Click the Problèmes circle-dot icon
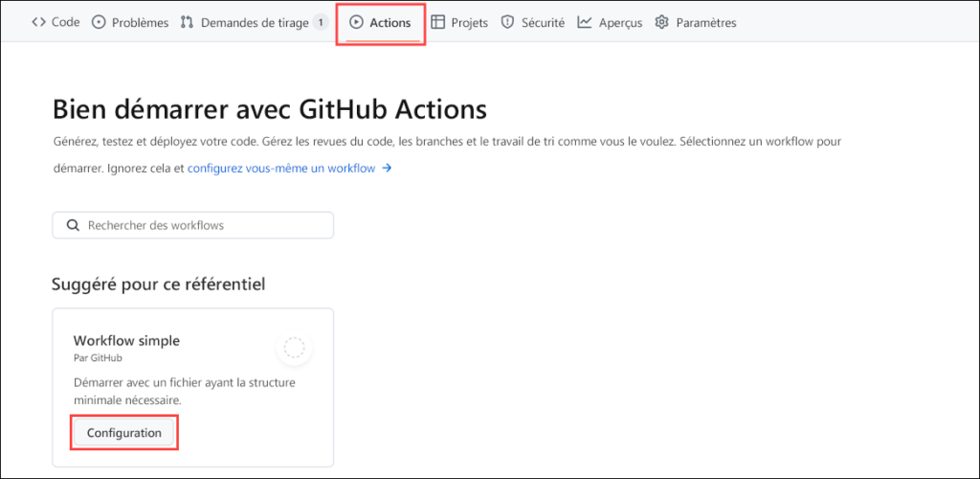 point(99,22)
